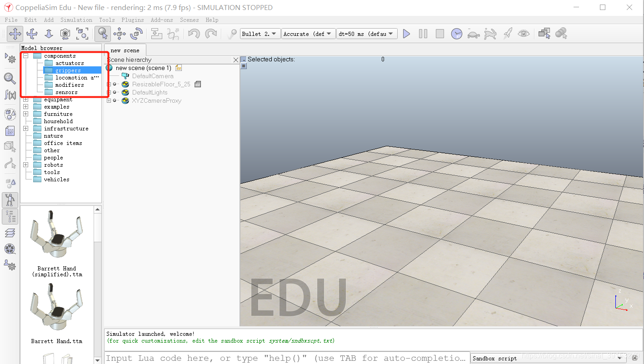Select the camera pan tool

15,34
